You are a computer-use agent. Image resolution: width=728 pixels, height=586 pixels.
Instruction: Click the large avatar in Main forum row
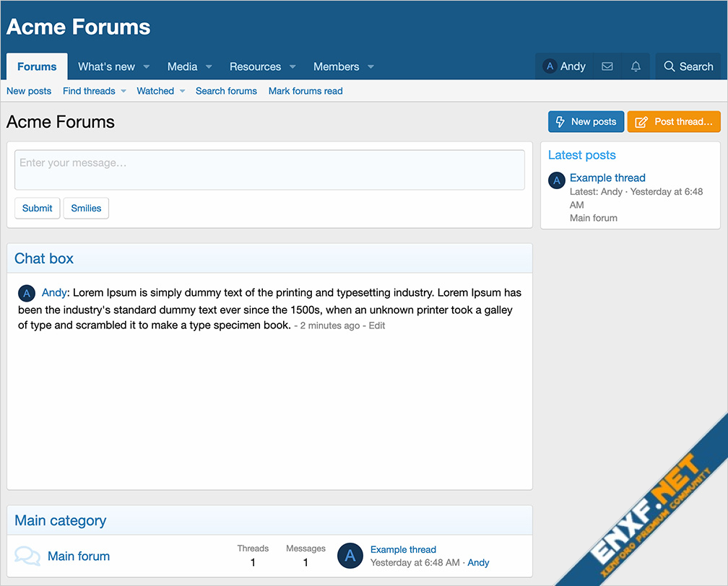(350, 556)
